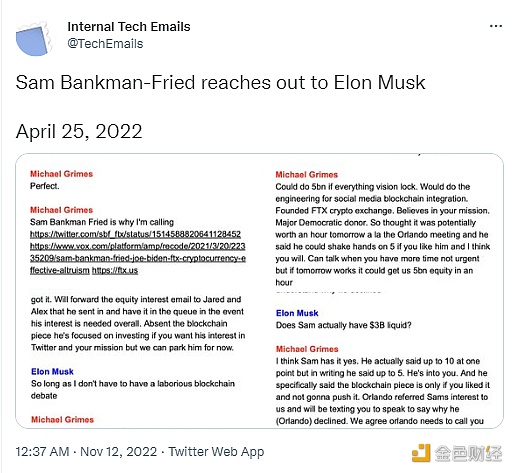The width and height of the screenshot is (513, 473).
Task: Click the 12:37 AM Nov 12, 2022 timestamp
Action: pyautogui.click(x=86, y=452)
